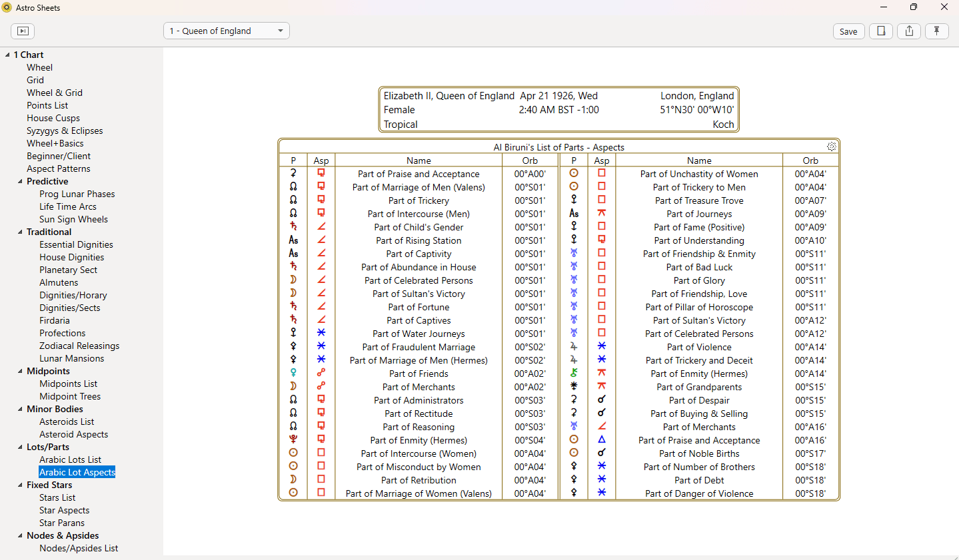Click the Ascendant glyph beside Part of Rising Station
The width and height of the screenshot is (959, 560).
point(293,240)
